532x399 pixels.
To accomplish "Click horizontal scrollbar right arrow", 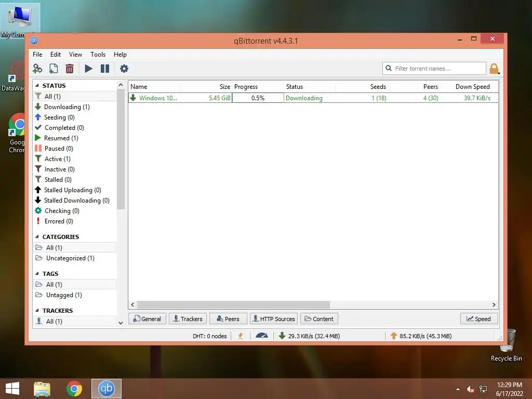I will coord(494,304).
